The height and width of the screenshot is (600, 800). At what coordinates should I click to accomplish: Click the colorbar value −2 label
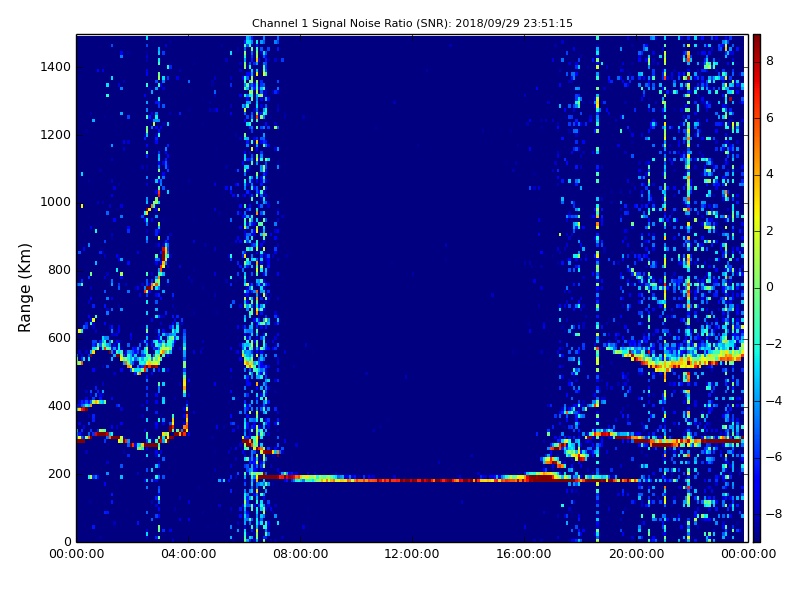(x=773, y=344)
